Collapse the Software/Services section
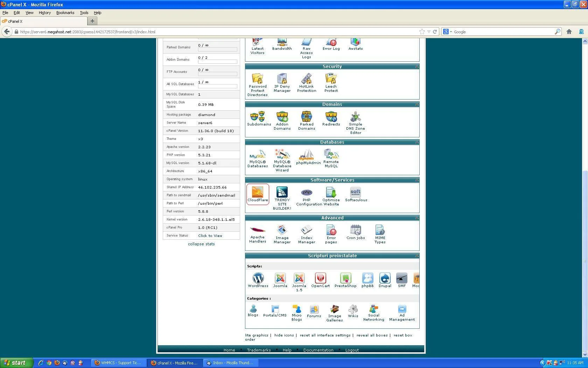588x368 pixels. click(417, 180)
